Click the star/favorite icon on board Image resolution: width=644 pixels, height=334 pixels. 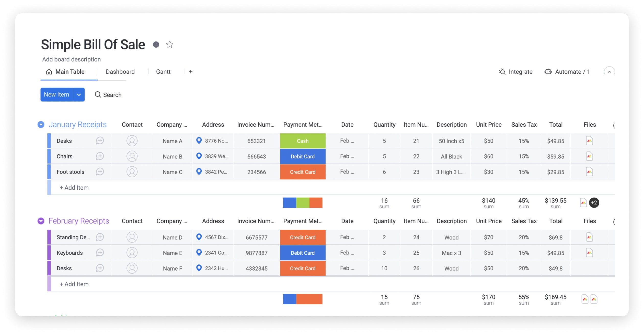pyautogui.click(x=170, y=44)
